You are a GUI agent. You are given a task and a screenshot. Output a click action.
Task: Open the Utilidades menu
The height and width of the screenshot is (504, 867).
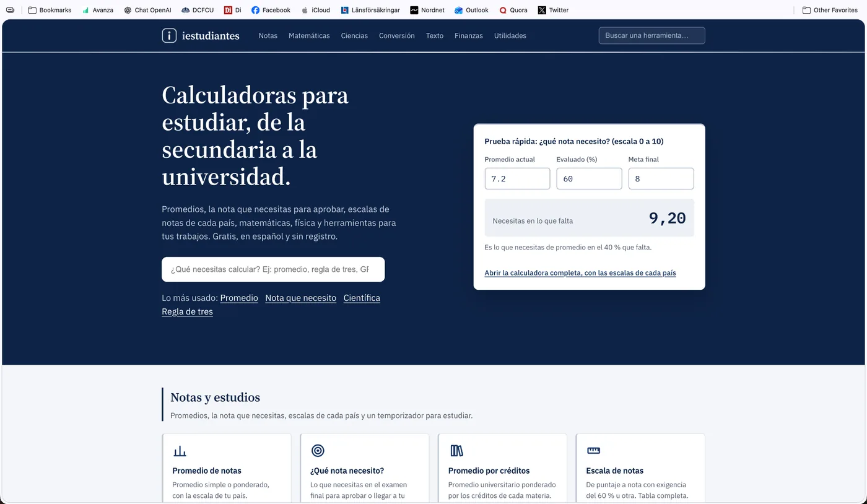tap(510, 36)
